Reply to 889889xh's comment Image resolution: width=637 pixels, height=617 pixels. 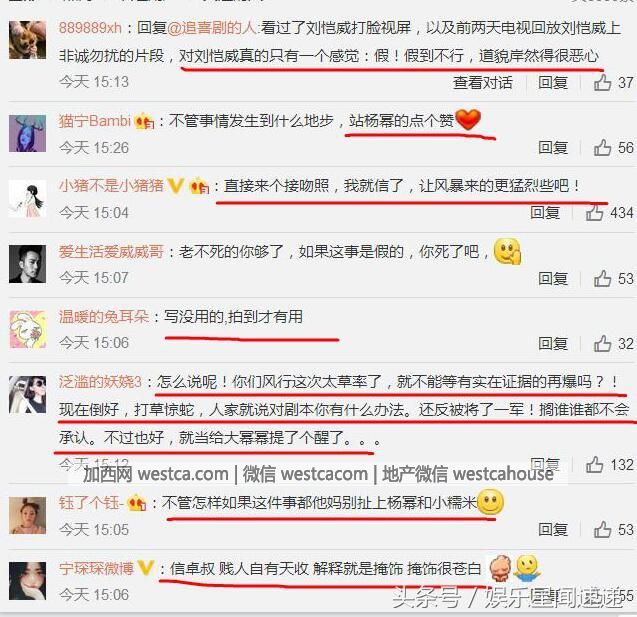(x=552, y=82)
